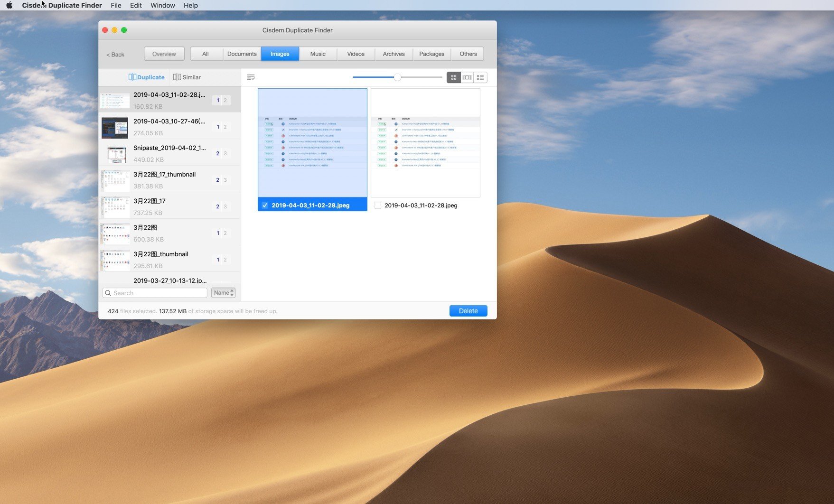Select highlighted 2019-04-03_11-02-28.jpeg preview thumbnail
Screen dimensions: 834x504
pos(312,143)
